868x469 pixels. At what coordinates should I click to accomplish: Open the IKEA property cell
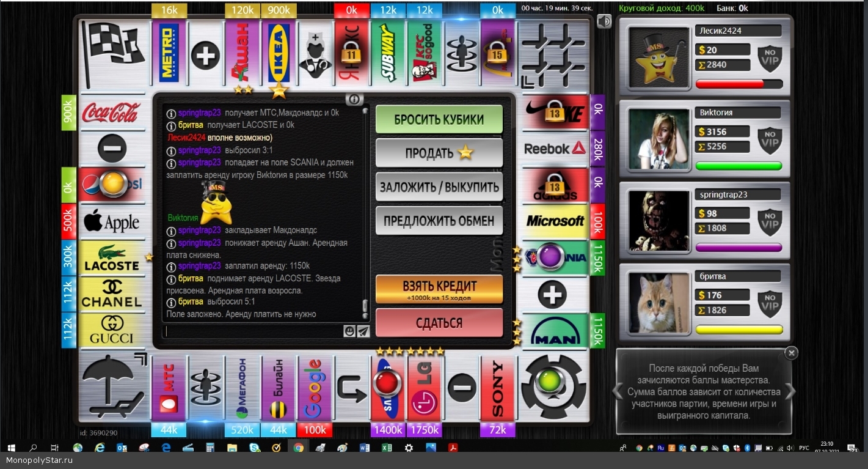[279, 53]
